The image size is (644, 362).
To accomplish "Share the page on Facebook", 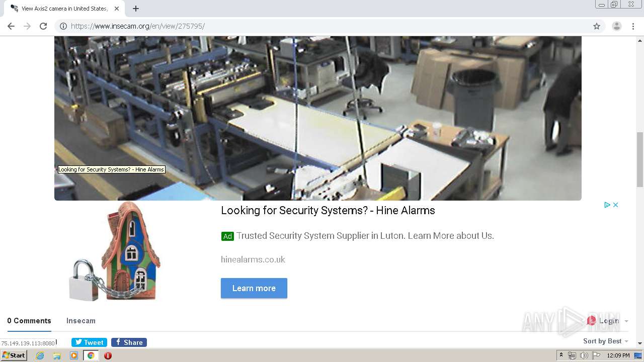I will click(129, 342).
